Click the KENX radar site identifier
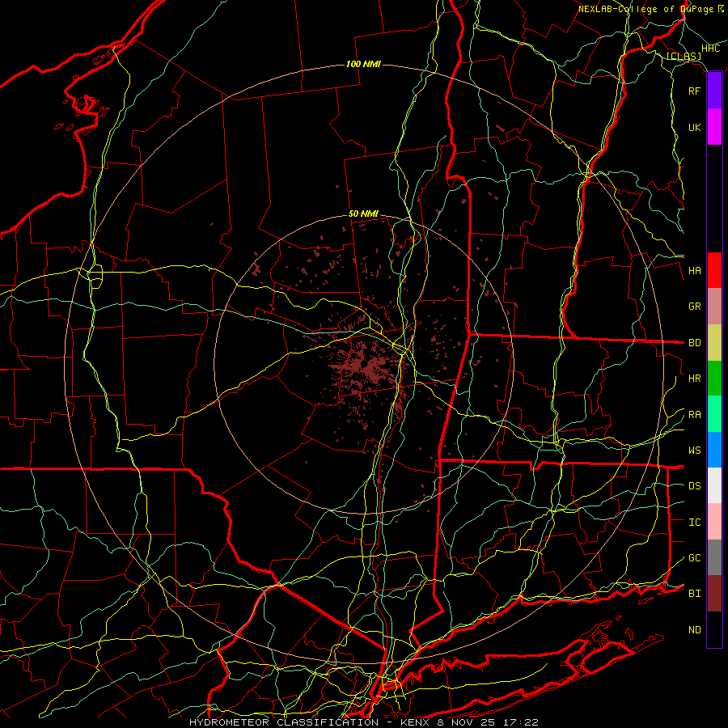Screen dimensions: 728x728 (x=416, y=722)
